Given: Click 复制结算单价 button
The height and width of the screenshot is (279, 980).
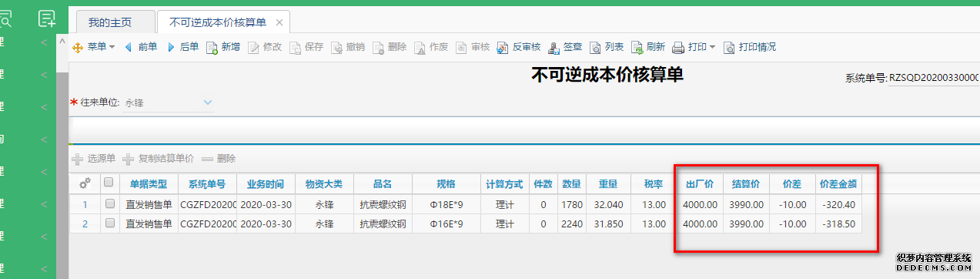Looking at the screenshot, I should pos(159,158).
